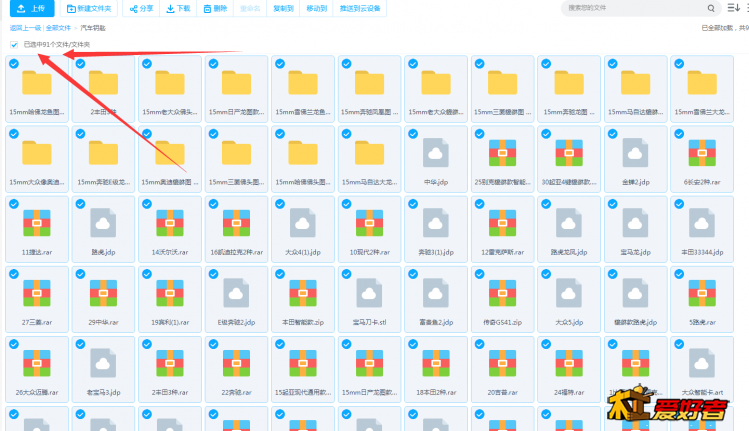The image size is (749, 431).
Task: Select the 大众5.jdp file icon
Action: (569, 293)
